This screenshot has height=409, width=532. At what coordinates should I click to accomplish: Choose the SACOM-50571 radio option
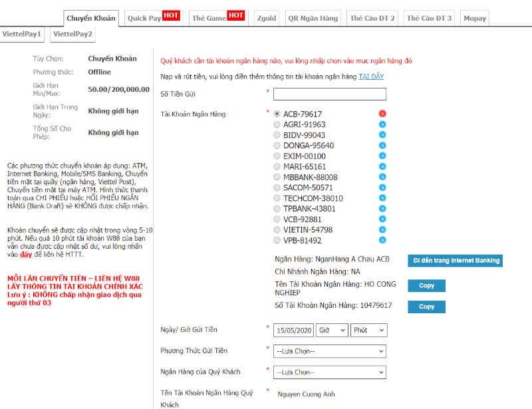click(x=277, y=188)
